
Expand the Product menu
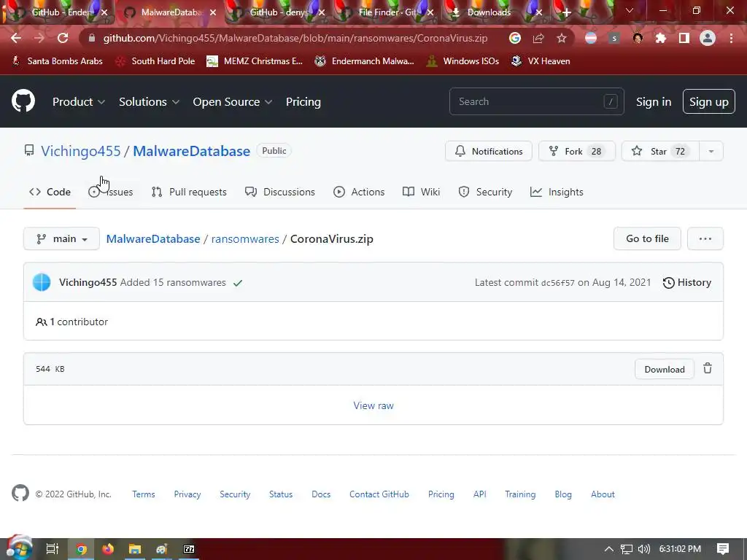(79, 102)
